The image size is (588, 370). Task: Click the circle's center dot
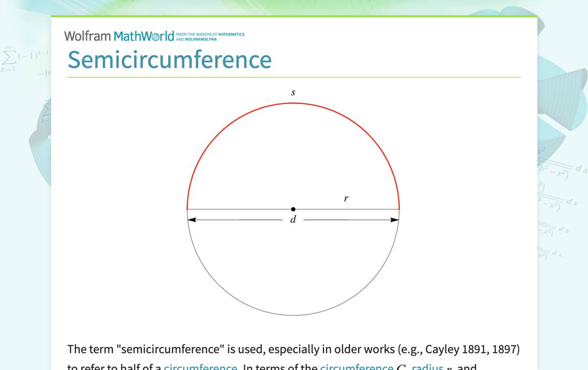coord(293,209)
